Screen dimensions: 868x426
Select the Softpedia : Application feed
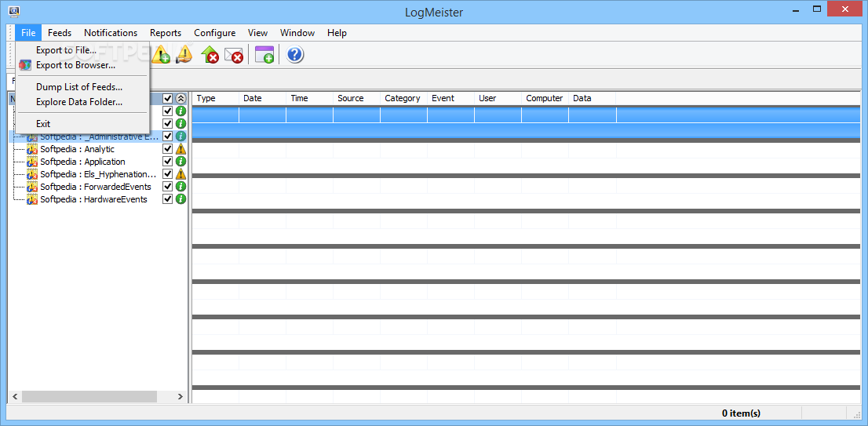click(x=82, y=162)
